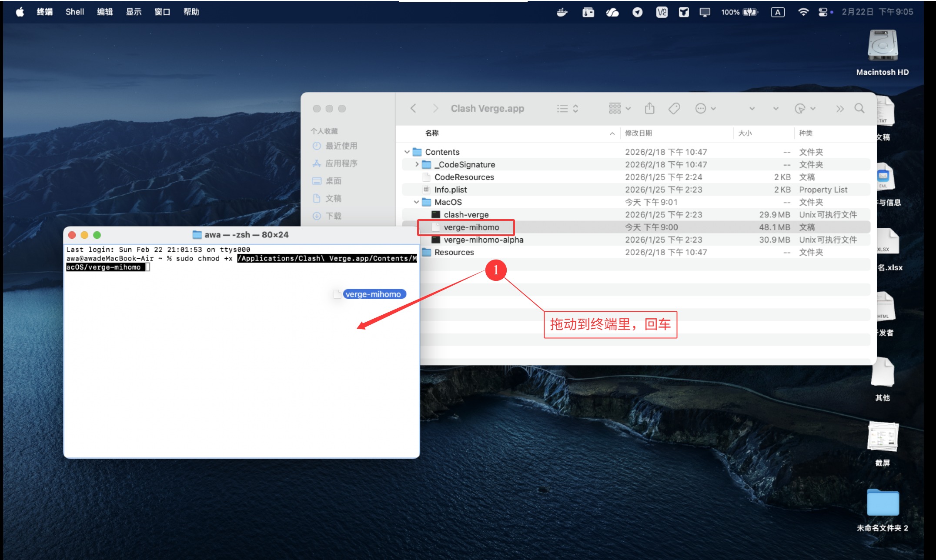Open the Finder group-by dropdown
Screen dimensions: 936x560
pos(620,108)
